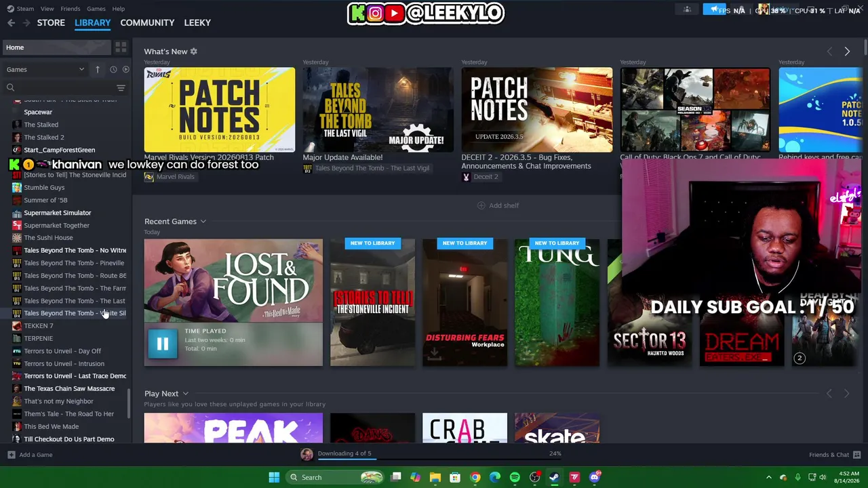
Task: Go back with the left arrow button
Action: coord(11,22)
